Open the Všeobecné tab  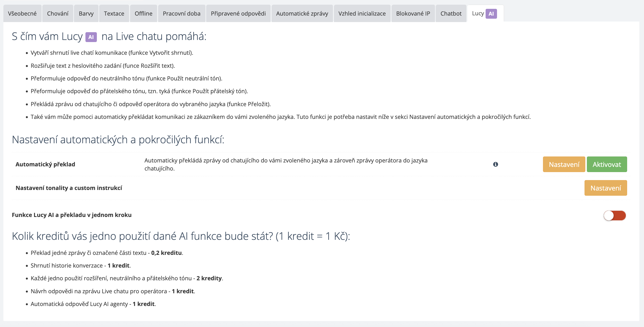(x=22, y=13)
